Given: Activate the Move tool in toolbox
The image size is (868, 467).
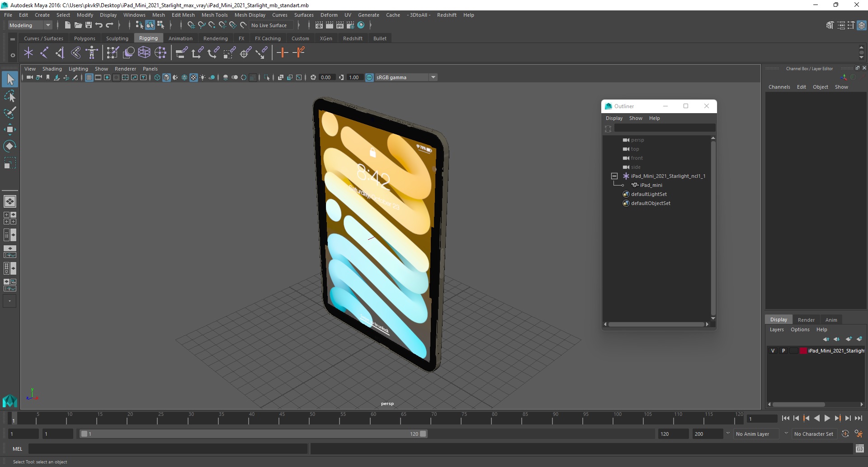Looking at the screenshot, I should (x=10, y=129).
